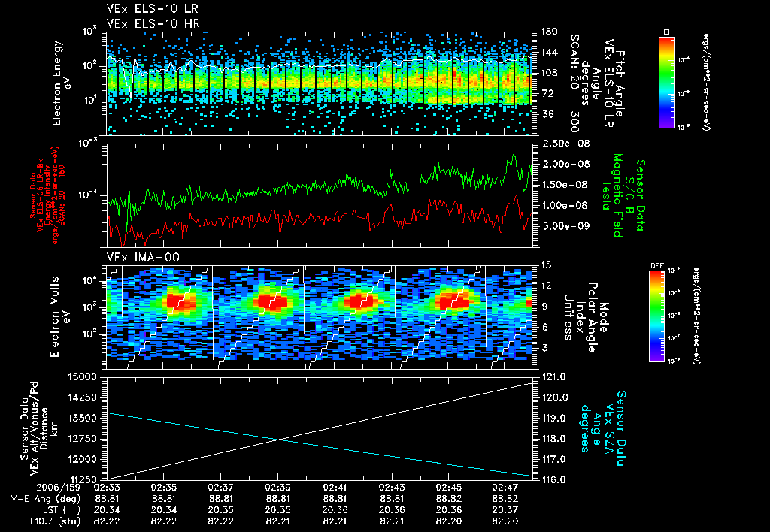Click the 02:33 time tick label
This screenshot has width=770, height=532.
click(x=107, y=488)
